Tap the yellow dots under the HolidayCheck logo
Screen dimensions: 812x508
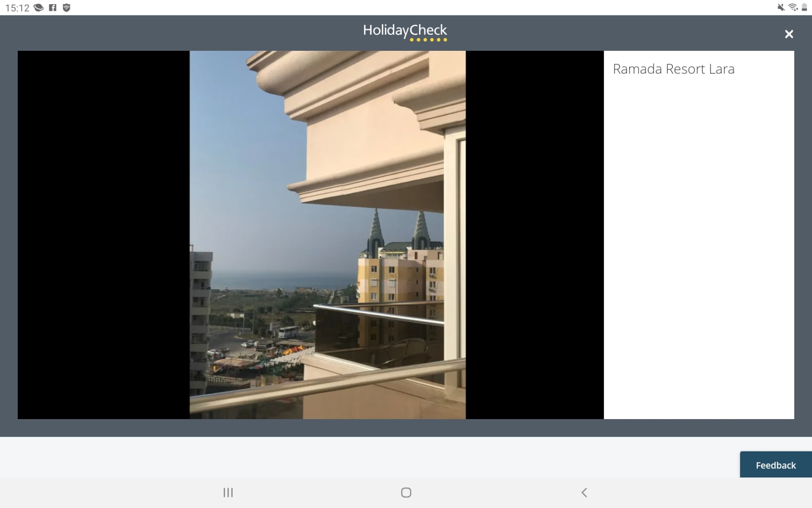pos(428,40)
